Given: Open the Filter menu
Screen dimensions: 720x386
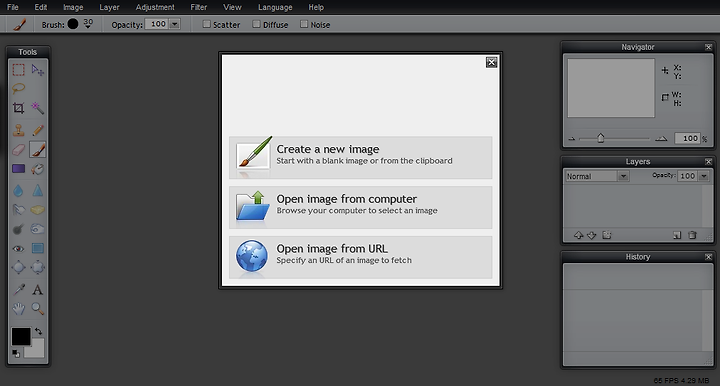Looking at the screenshot, I should [199, 7].
